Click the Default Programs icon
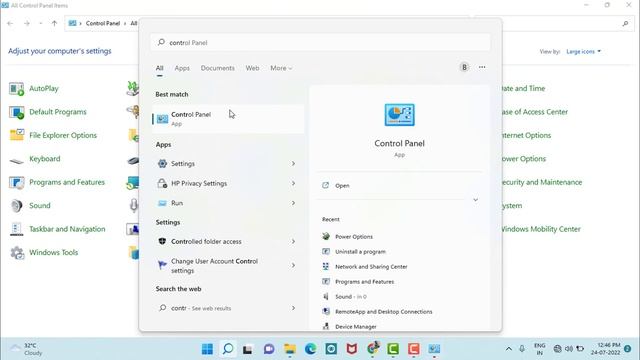The width and height of the screenshot is (640, 360). pos(17,112)
